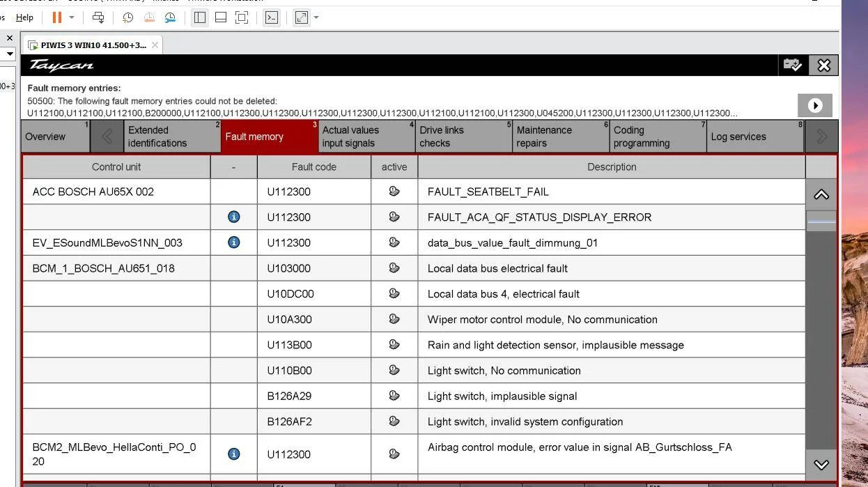This screenshot has width=868, height=487.
Task: Select Local data bus electrical fault description
Action: (x=497, y=268)
